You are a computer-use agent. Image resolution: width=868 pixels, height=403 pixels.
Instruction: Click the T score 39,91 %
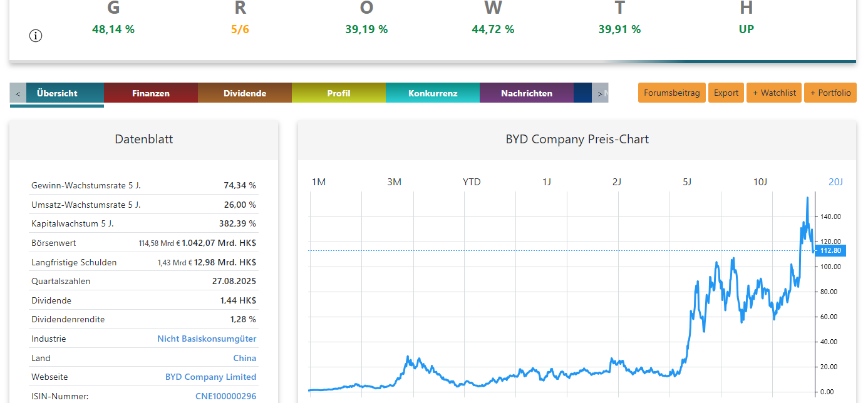click(x=619, y=29)
